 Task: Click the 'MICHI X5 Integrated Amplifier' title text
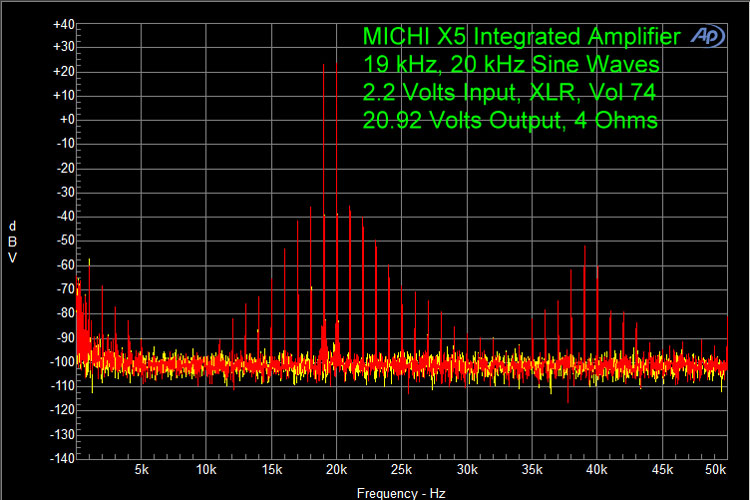click(523, 37)
